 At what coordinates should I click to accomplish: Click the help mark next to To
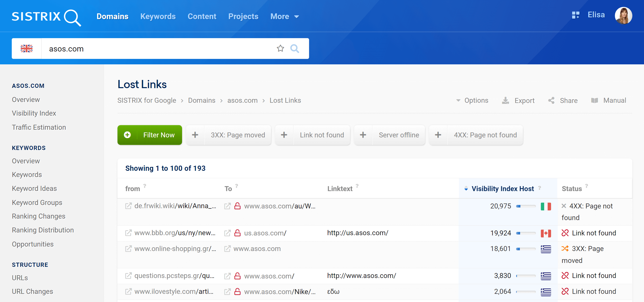tap(237, 186)
